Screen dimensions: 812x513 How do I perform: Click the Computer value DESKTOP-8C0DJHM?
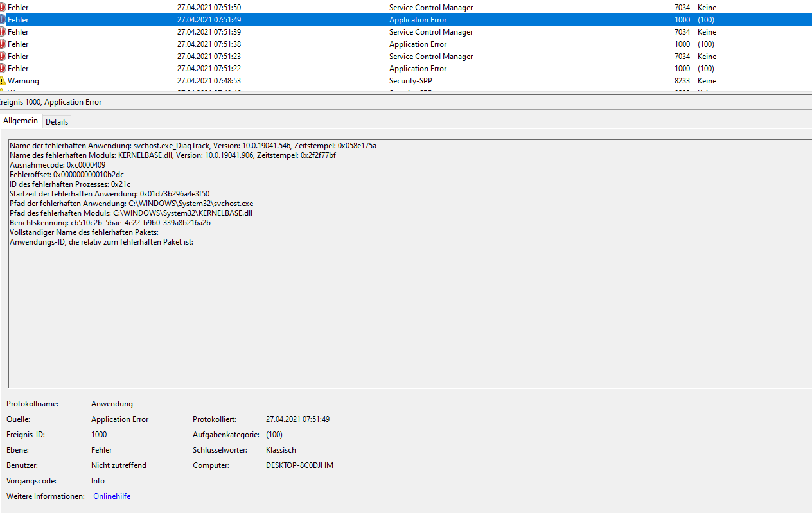(299, 465)
